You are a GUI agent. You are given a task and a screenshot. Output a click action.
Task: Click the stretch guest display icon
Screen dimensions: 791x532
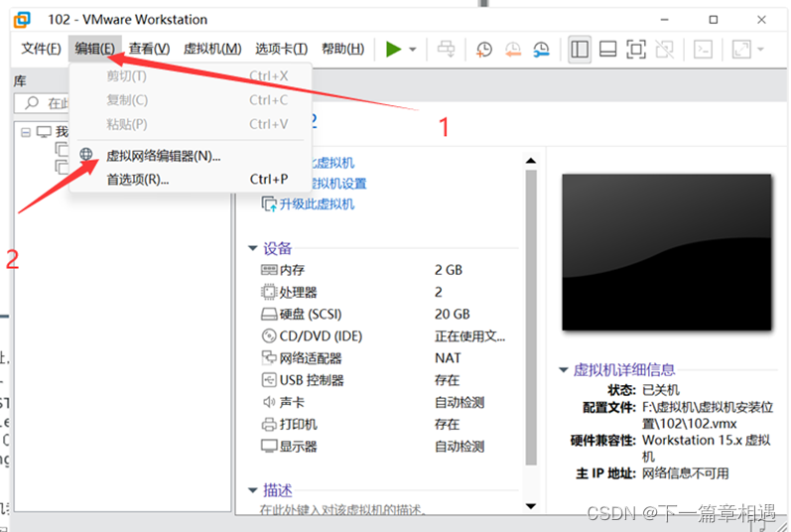coord(741,50)
